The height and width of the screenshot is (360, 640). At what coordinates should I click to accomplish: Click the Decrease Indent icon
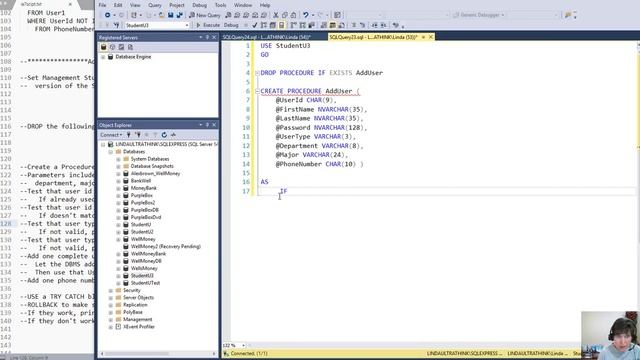374,25
